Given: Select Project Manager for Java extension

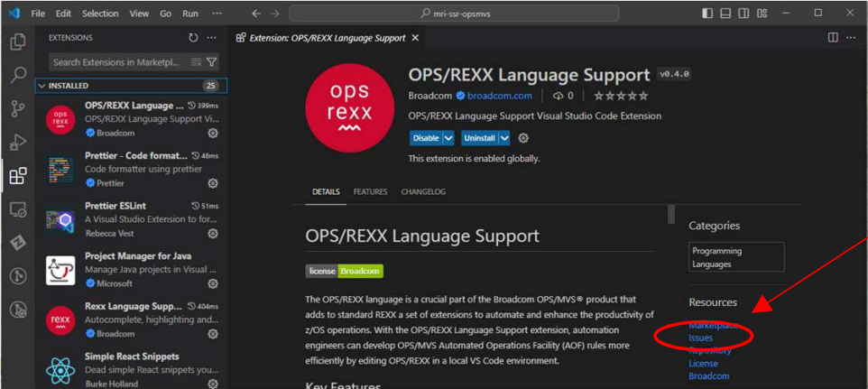Looking at the screenshot, I should pos(131,270).
